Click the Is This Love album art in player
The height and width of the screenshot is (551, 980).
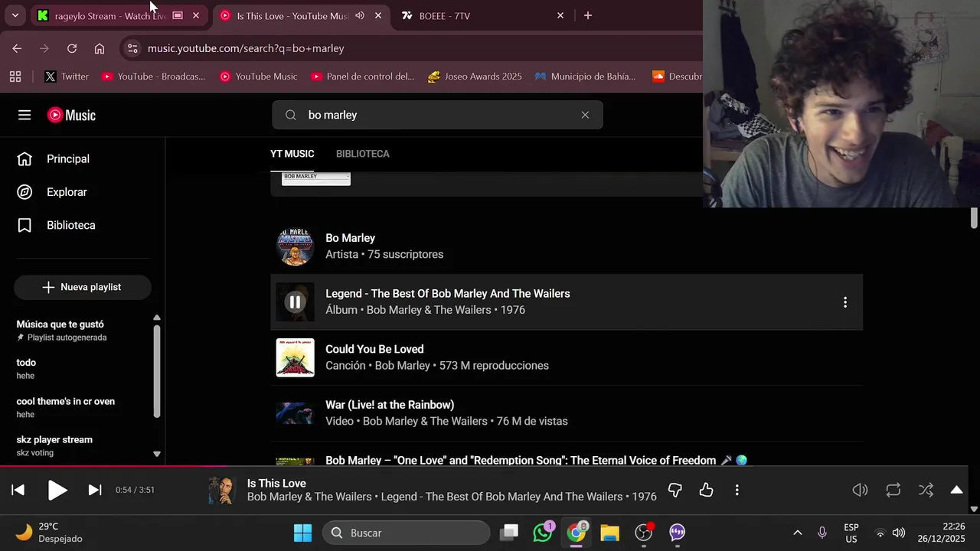(222, 490)
